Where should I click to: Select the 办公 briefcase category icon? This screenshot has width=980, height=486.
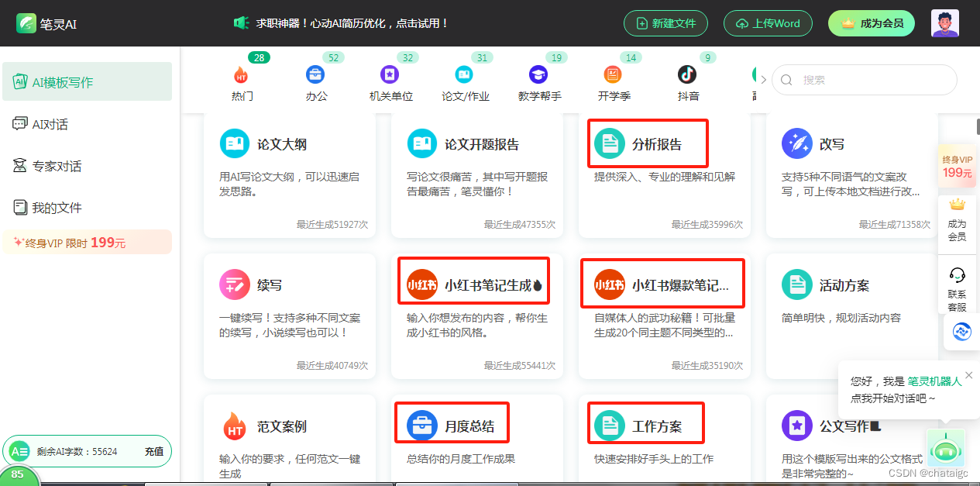click(315, 74)
